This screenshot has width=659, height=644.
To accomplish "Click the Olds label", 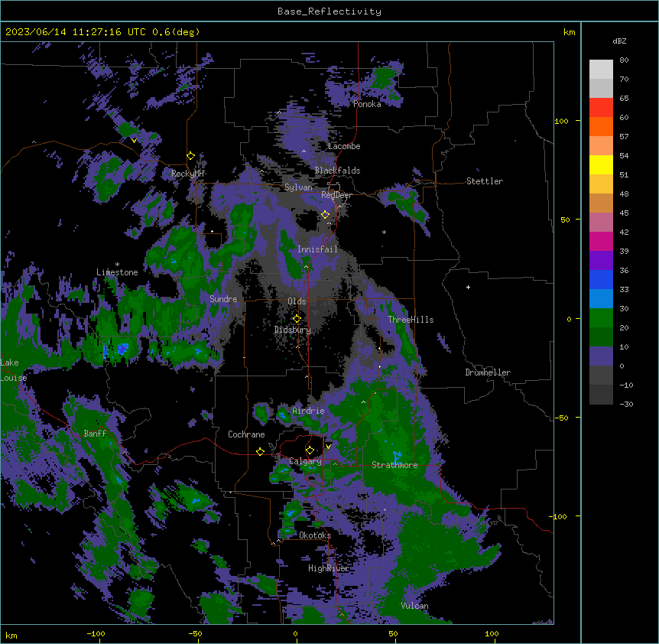I will [x=297, y=301].
